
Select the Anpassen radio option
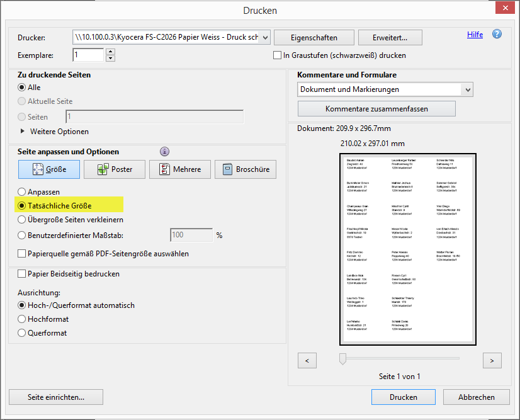[23, 191]
